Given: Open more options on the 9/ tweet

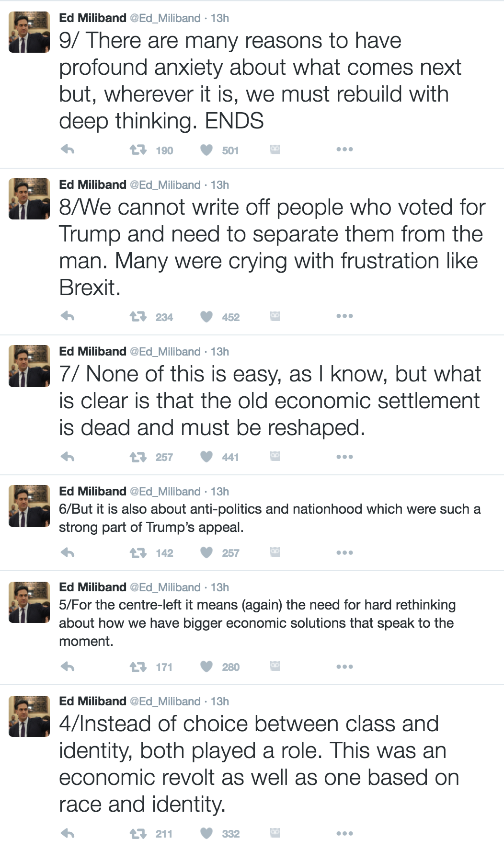Looking at the screenshot, I should 344,149.
